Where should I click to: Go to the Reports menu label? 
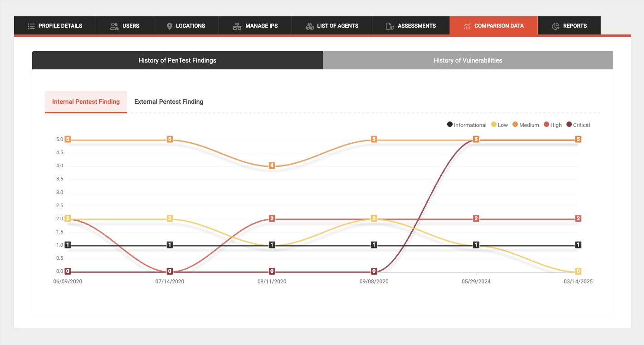[575, 26]
